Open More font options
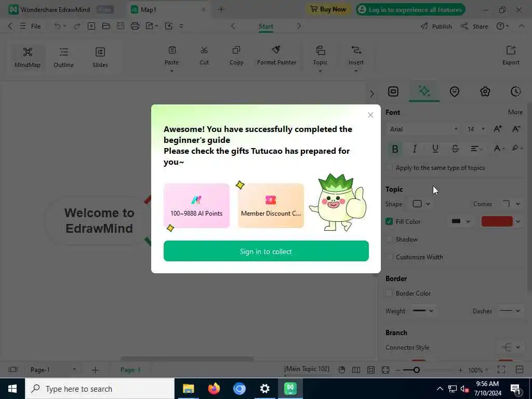 coord(515,112)
